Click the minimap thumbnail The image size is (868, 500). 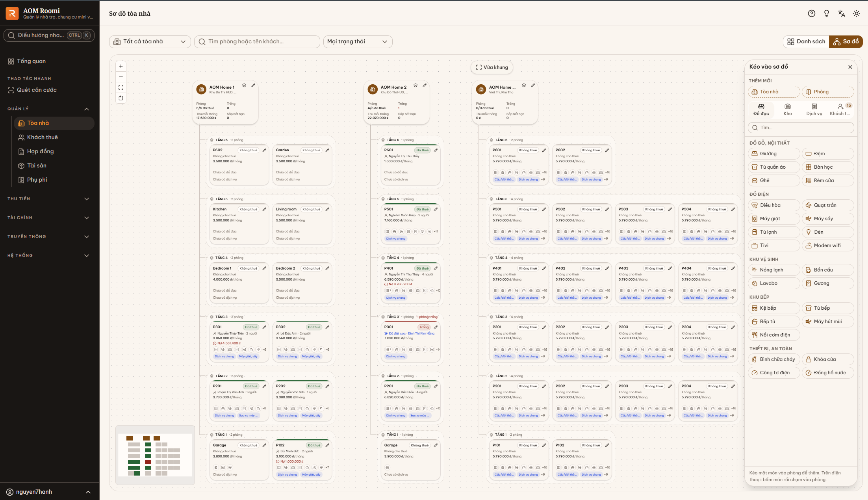pos(155,455)
